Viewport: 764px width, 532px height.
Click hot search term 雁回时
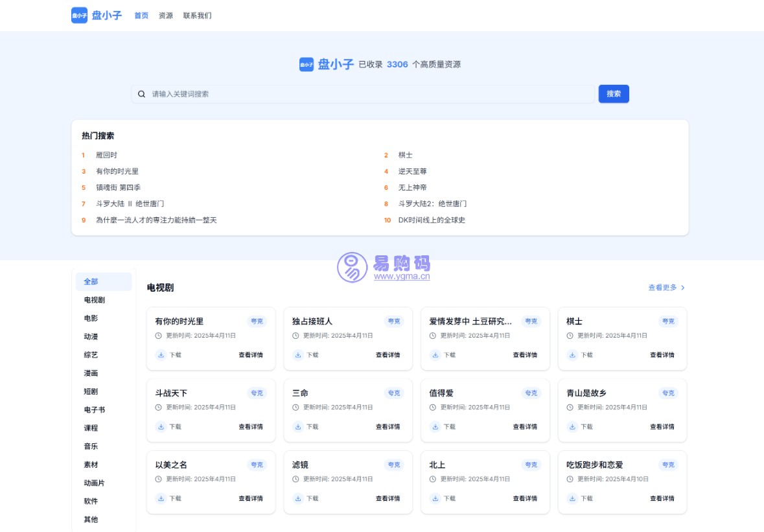pyautogui.click(x=106, y=155)
